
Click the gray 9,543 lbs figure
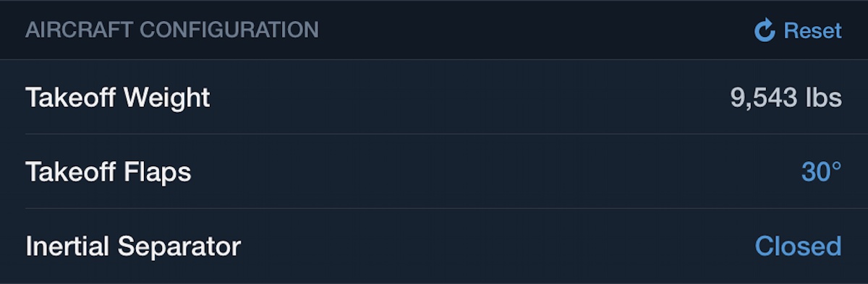coord(786,98)
